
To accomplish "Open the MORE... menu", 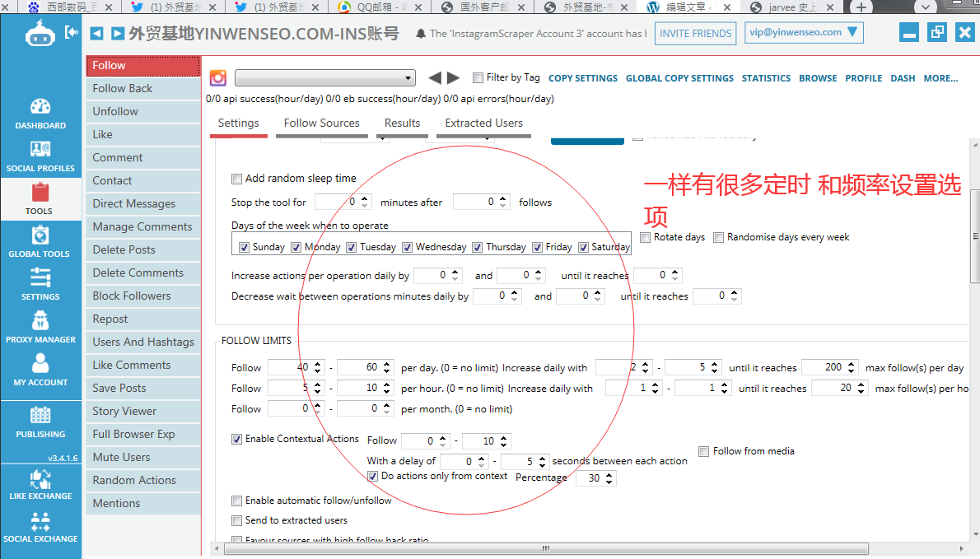I will coord(940,77).
